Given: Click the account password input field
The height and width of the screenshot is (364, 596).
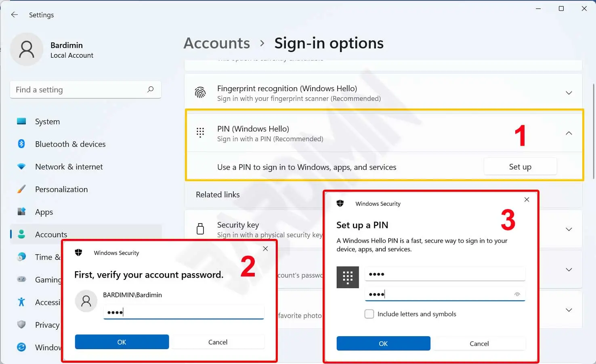Looking at the screenshot, I should click(184, 312).
